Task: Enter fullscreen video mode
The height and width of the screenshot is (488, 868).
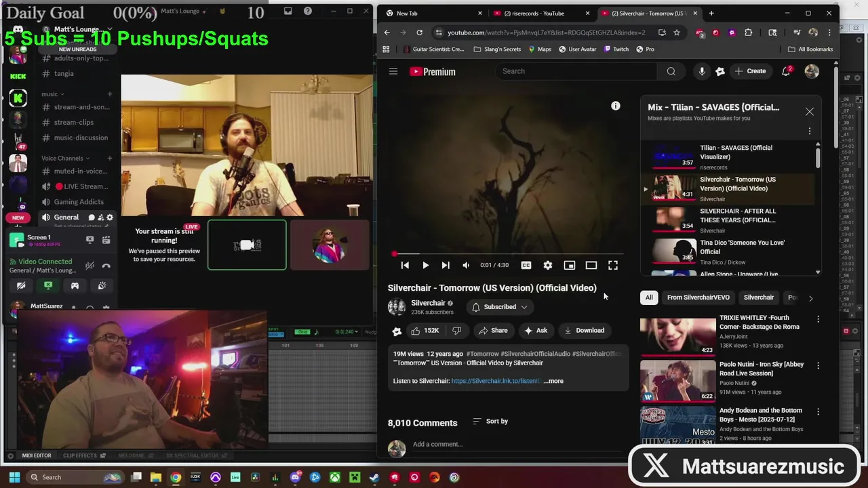Action: 613,266
